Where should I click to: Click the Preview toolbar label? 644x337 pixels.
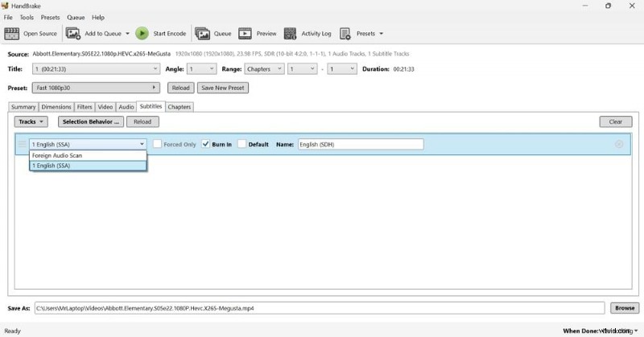[x=266, y=34]
